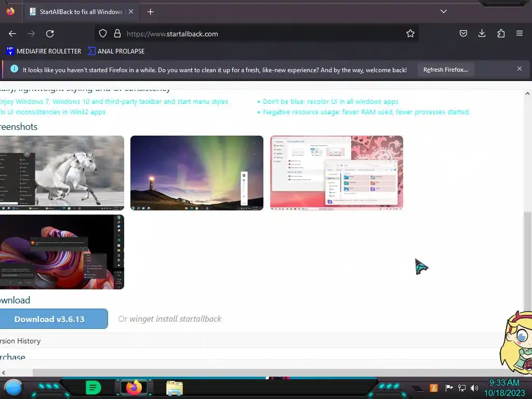Open the green notes app on taskbar
The width and height of the screenshot is (532, 399).
point(93,388)
